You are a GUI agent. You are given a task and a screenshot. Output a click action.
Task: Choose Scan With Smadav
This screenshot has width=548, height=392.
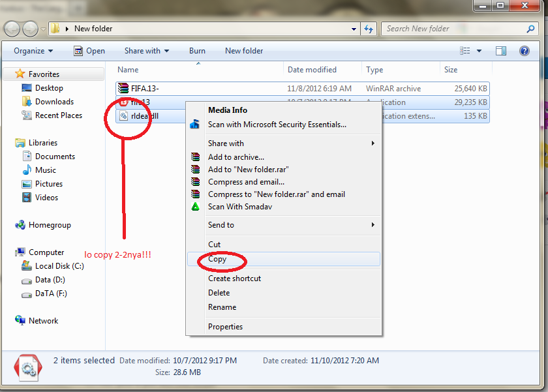(283, 207)
